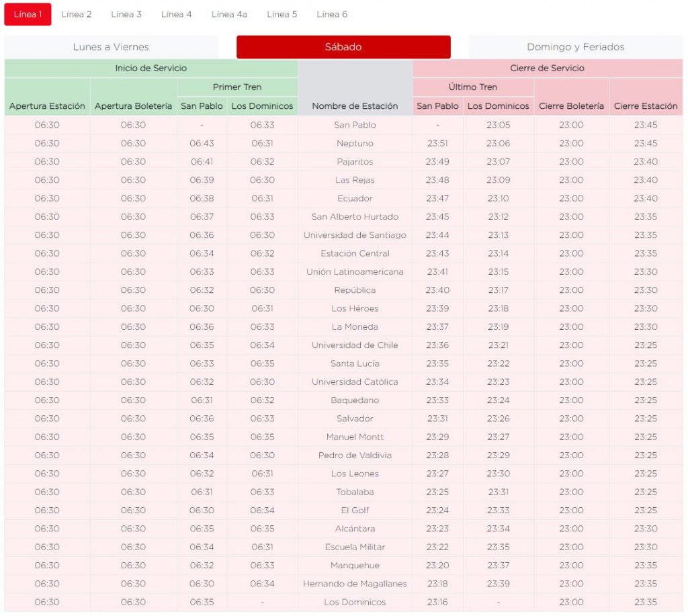Select Unión Latinoamericana station name
The width and height of the screenshot is (688, 616).
[x=355, y=272]
